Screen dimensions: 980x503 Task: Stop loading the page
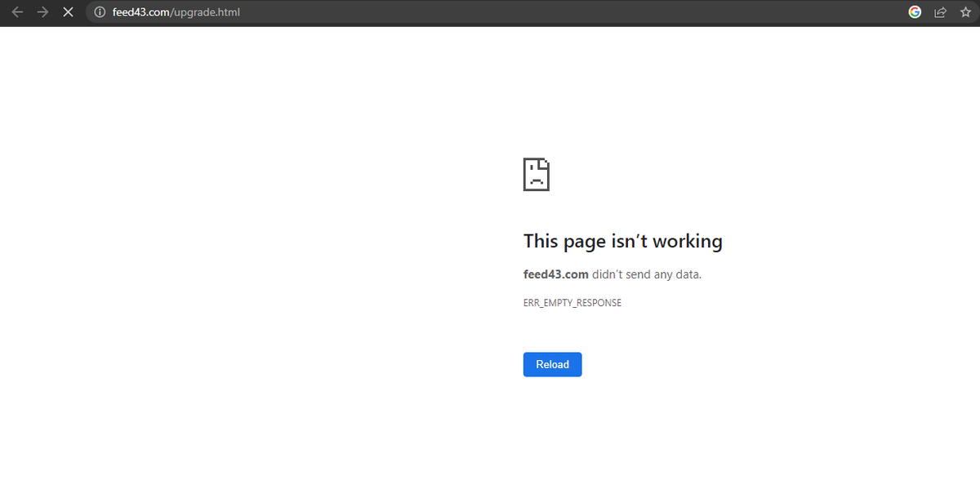pyautogui.click(x=69, y=12)
